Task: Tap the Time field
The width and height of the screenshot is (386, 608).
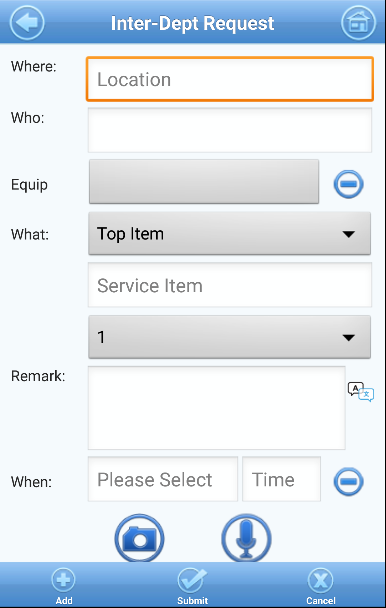Action: 281,479
